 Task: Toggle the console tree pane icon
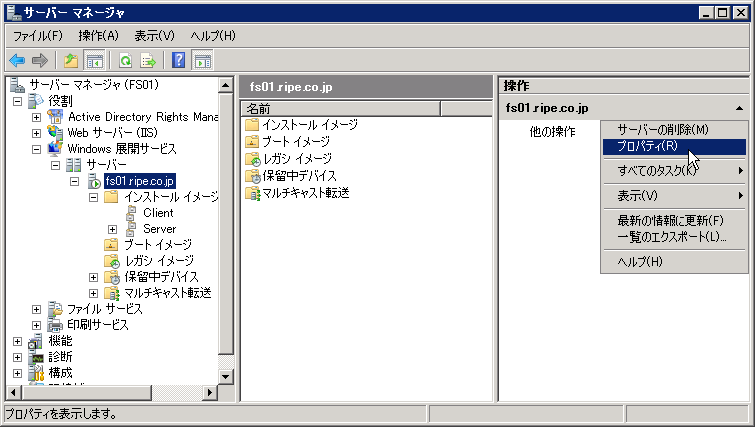(x=94, y=60)
